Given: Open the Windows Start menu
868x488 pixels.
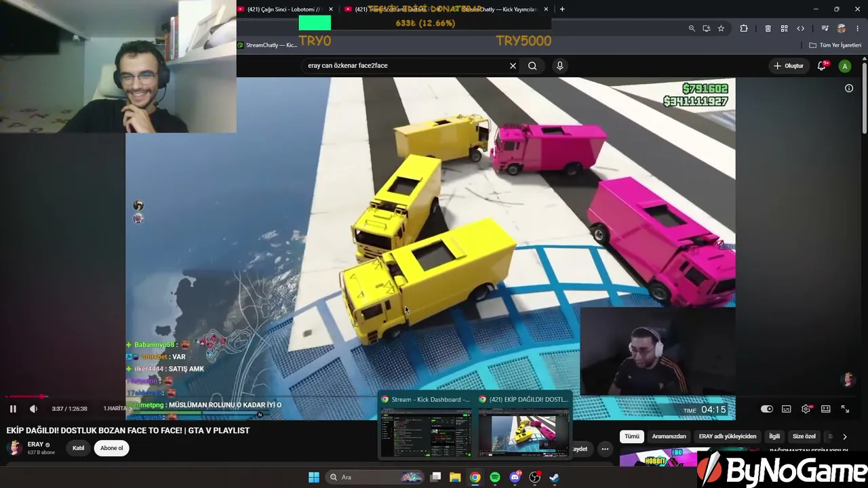Looking at the screenshot, I should tap(314, 477).
